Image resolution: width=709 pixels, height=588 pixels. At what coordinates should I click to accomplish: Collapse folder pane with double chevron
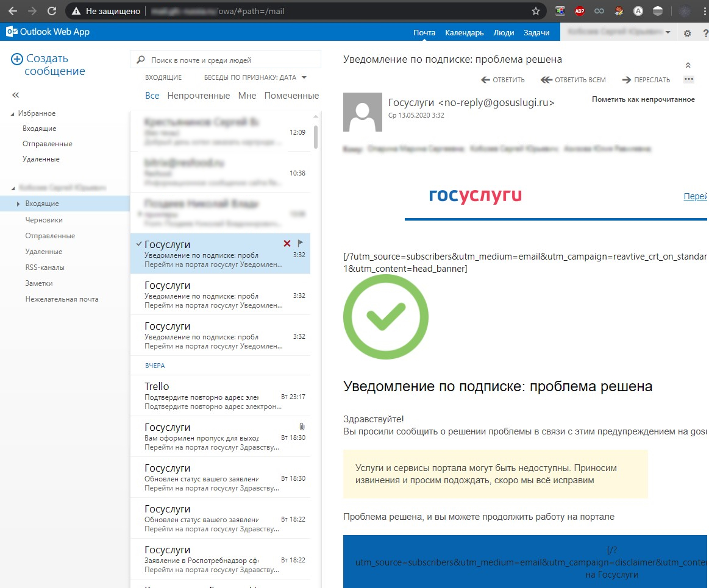click(16, 95)
